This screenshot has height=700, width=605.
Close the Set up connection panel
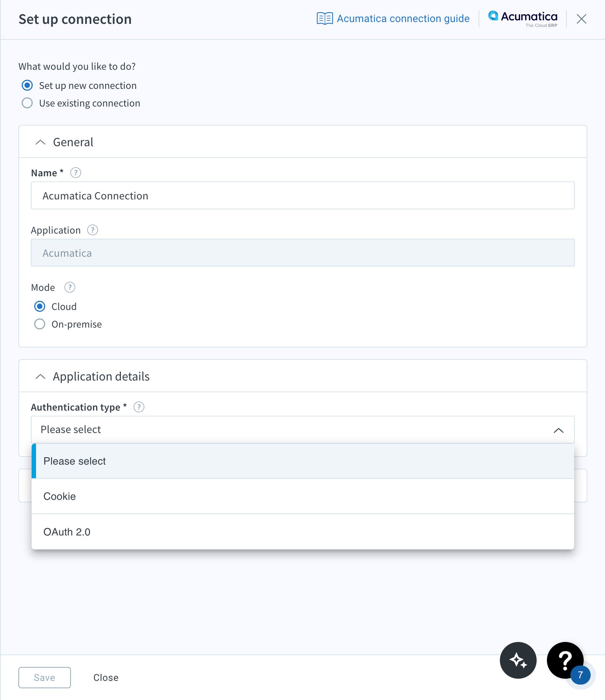click(x=581, y=19)
